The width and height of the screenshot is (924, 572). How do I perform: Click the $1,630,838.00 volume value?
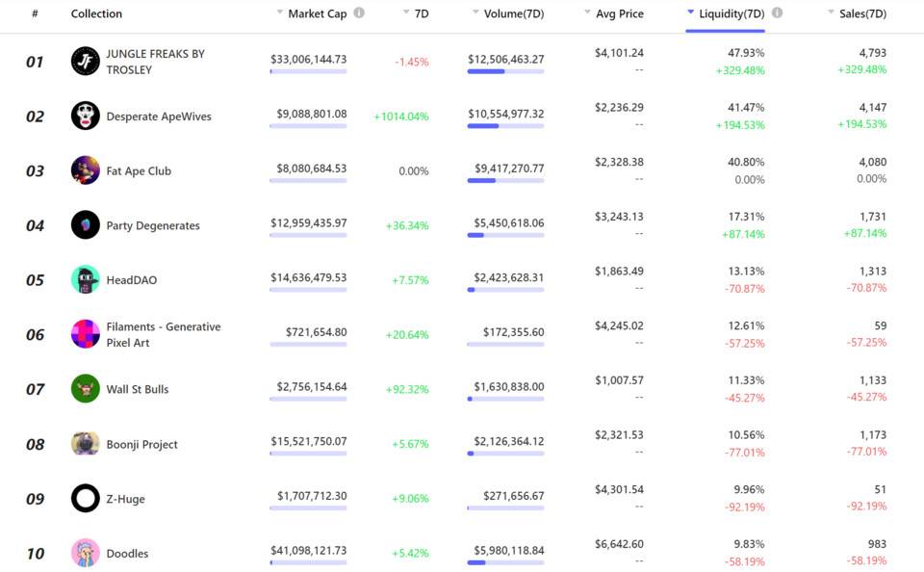(x=509, y=387)
